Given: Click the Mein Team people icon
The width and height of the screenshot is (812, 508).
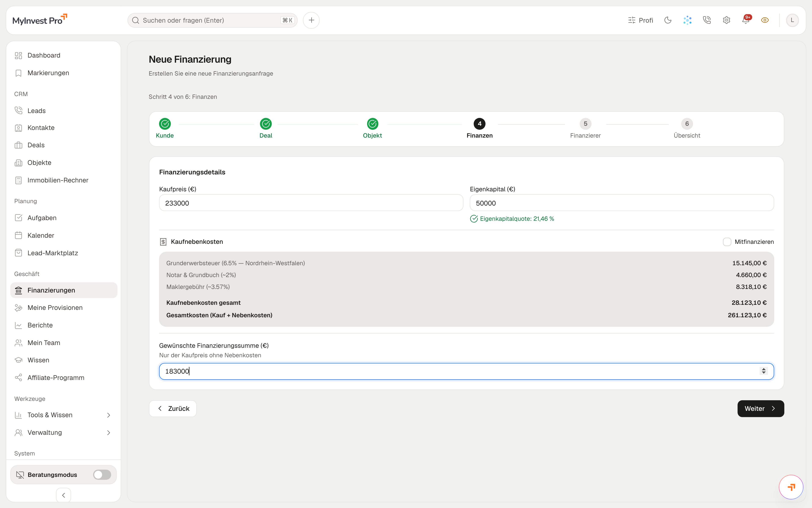Looking at the screenshot, I should (18, 343).
